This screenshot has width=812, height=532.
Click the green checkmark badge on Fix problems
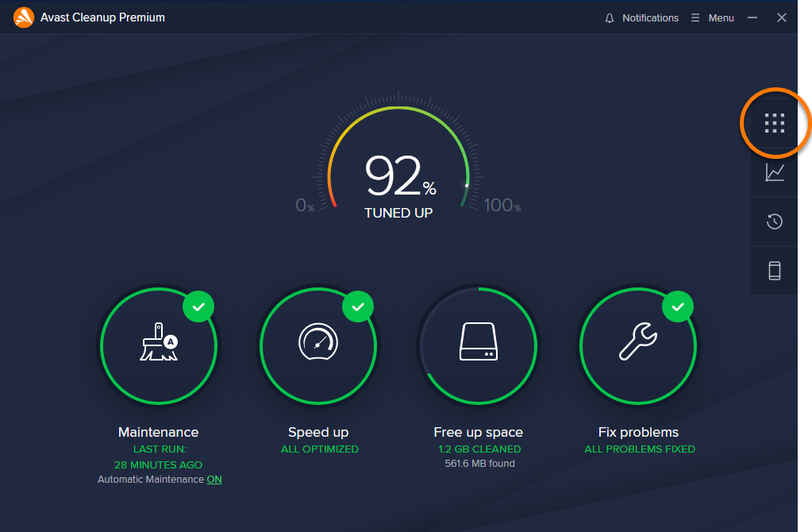click(x=678, y=306)
